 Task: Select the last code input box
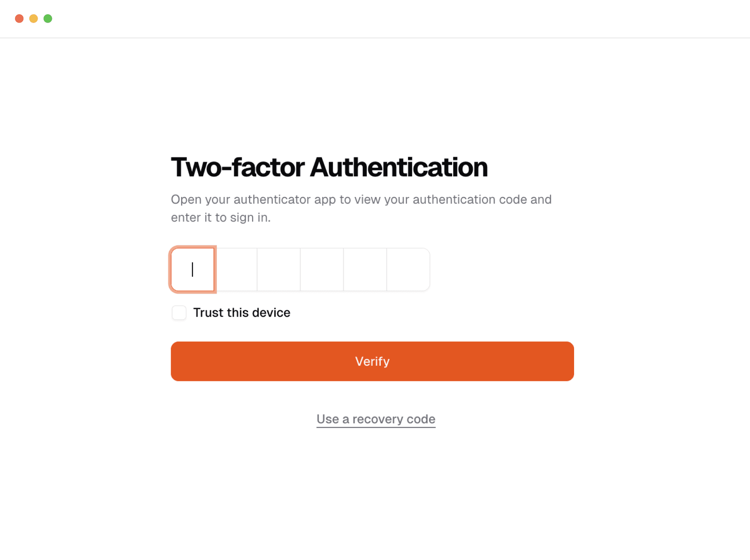pos(408,269)
